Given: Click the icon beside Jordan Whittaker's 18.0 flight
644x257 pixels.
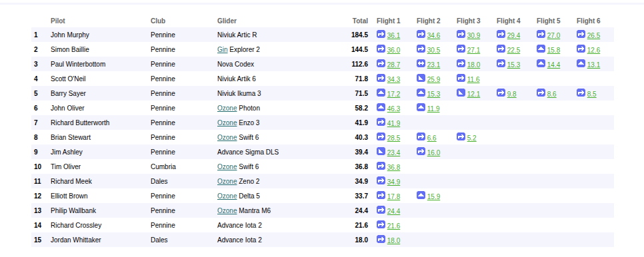Looking at the screenshot, I should point(381,239).
